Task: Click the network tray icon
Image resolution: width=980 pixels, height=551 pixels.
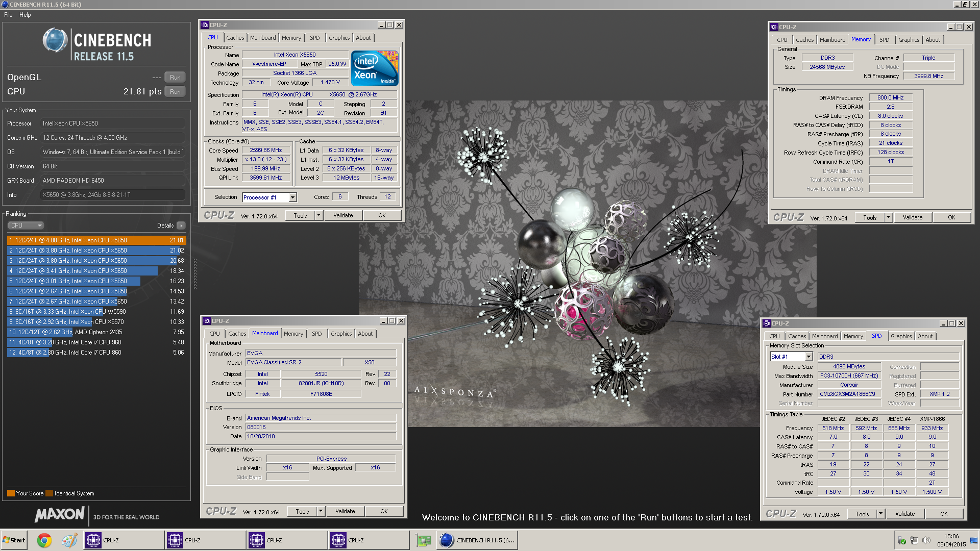Action: pos(914,540)
